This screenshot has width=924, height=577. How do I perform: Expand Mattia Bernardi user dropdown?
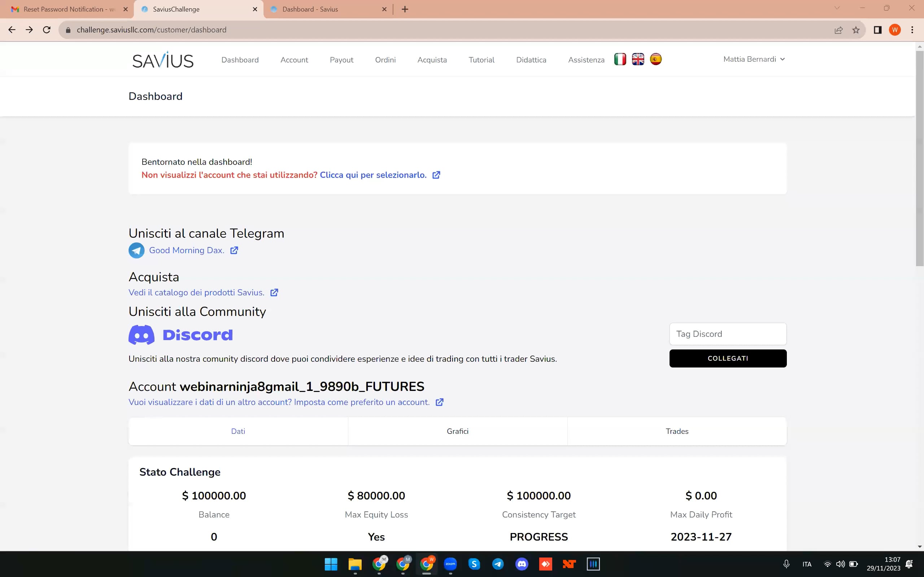click(x=754, y=59)
